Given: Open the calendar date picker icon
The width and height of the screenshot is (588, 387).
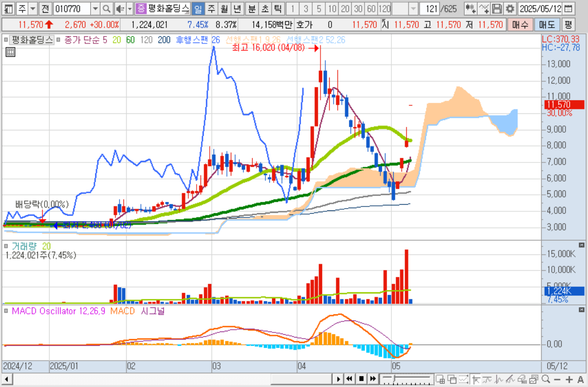Looking at the screenshot, I should (x=569, y=8).
